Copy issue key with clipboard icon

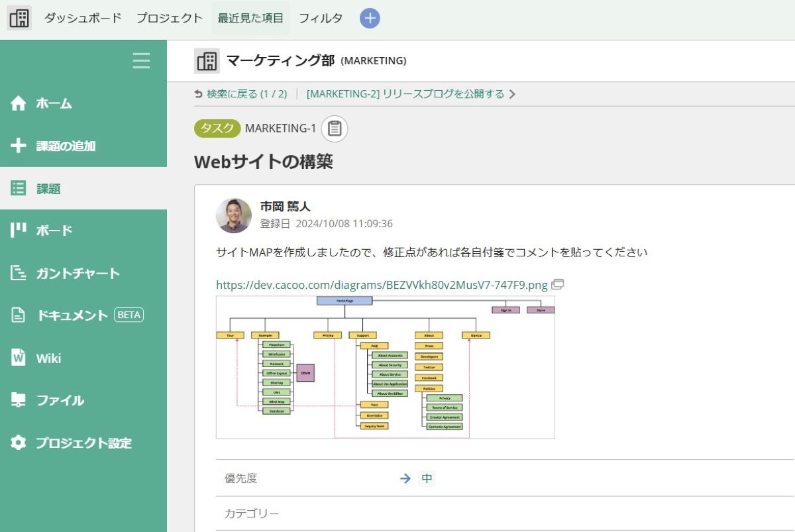(x=335, y=129)
